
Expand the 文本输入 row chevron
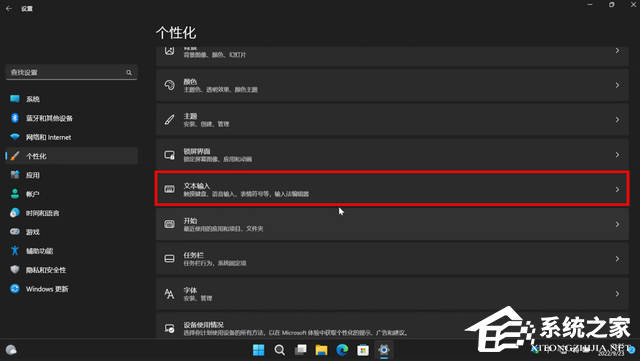coord(617,189)
